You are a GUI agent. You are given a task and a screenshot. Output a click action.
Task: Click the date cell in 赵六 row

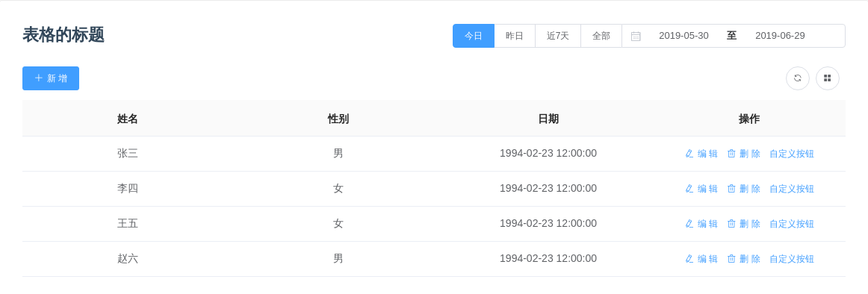point(548,259)
